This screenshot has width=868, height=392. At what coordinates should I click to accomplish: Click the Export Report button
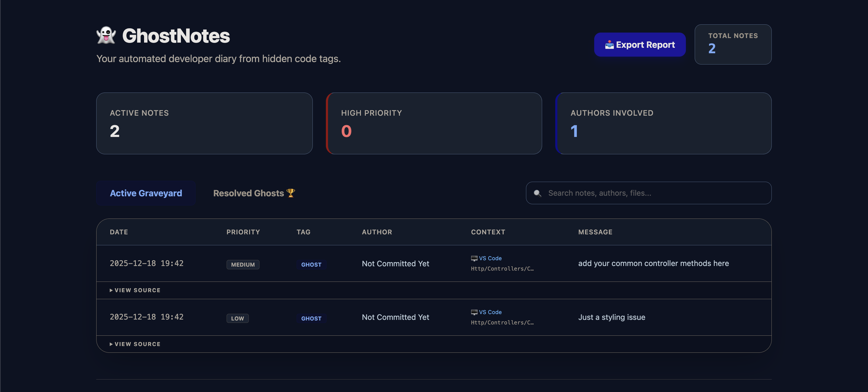[x=640, y=44]
